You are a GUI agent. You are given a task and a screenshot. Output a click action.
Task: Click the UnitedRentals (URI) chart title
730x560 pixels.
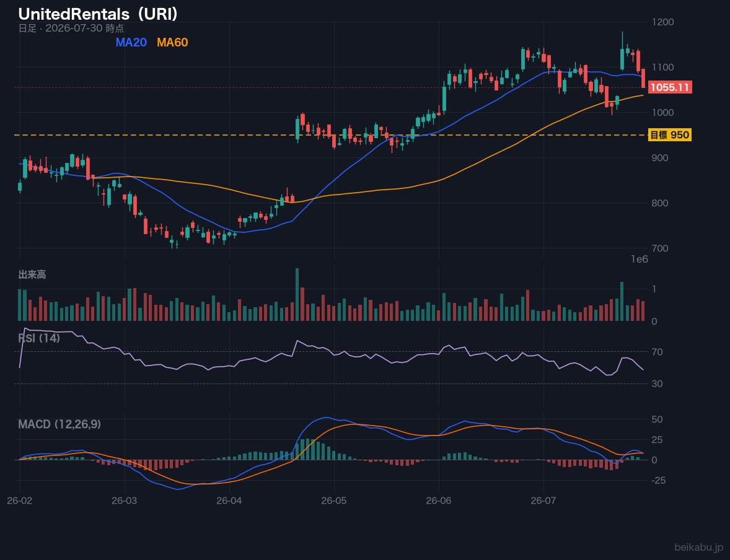[99, 14]
